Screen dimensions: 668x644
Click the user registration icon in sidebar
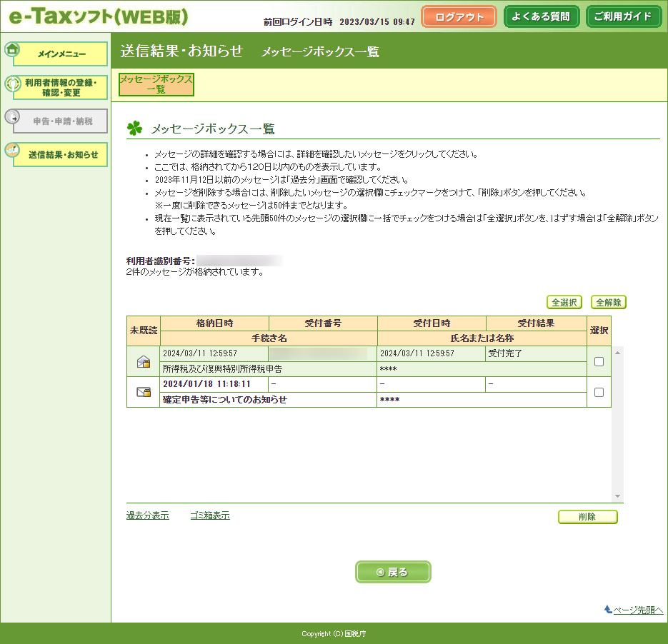pyautogui.click(x=12, y=84)
